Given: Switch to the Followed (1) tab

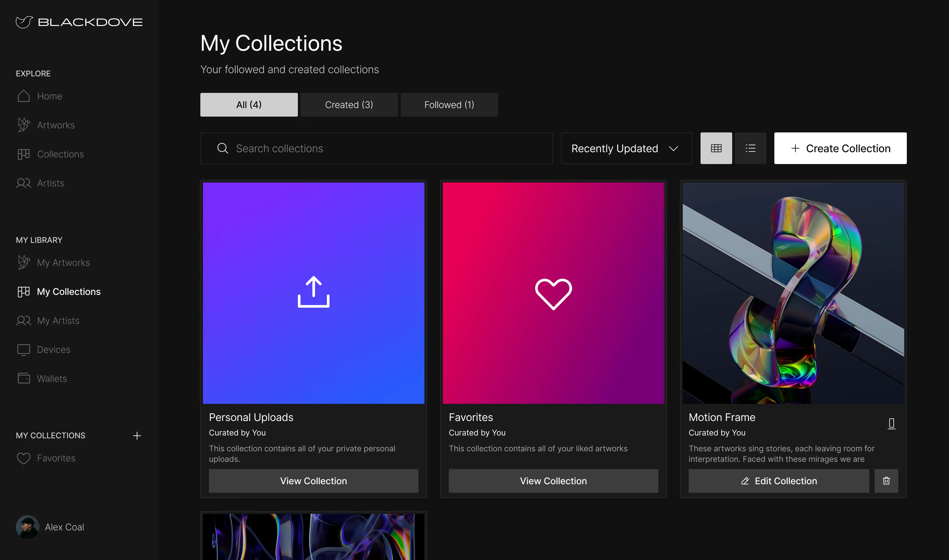Looking at the screenshot, I should click(449, 105).
